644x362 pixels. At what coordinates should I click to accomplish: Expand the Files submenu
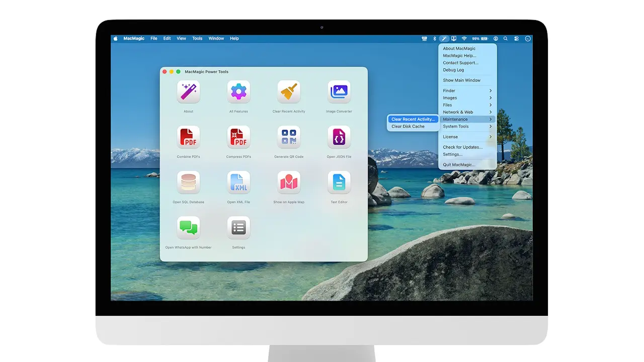click(467, 105)
